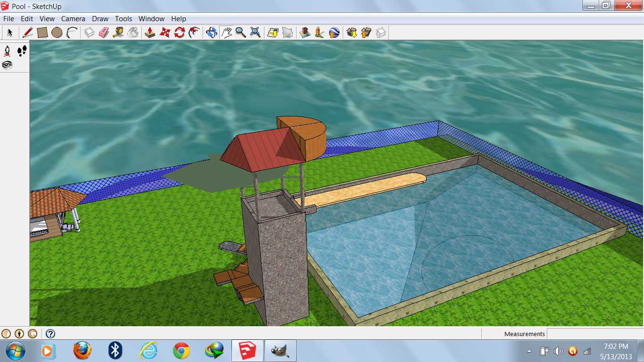Pick the pink Eraser tool
This screenshot has width=644, height=362.
click(104, 33)
